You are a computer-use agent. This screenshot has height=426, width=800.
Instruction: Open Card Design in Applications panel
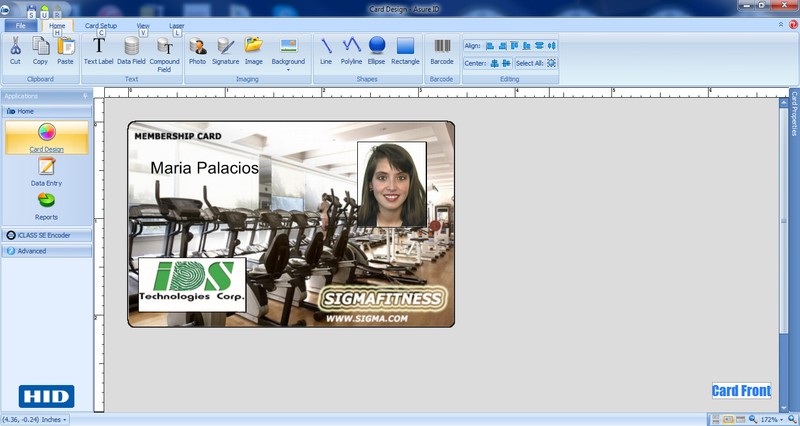click(46, 138)
